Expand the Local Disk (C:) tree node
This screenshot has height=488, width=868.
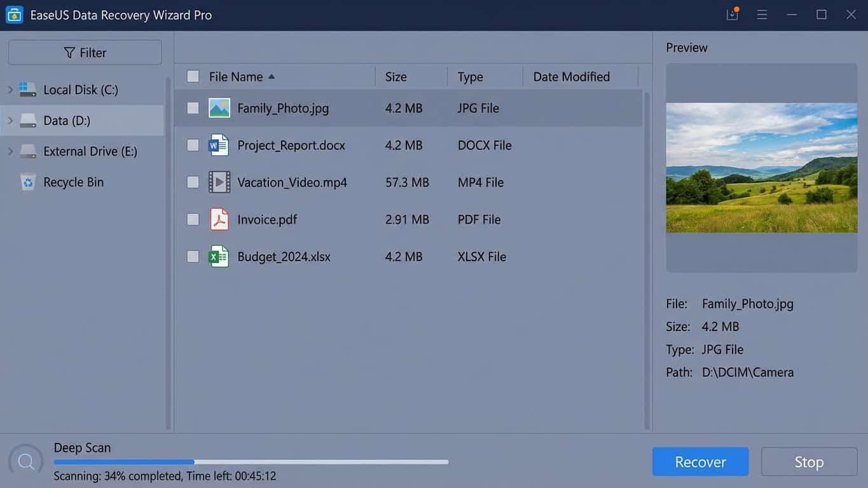click(x=10, y=90)
